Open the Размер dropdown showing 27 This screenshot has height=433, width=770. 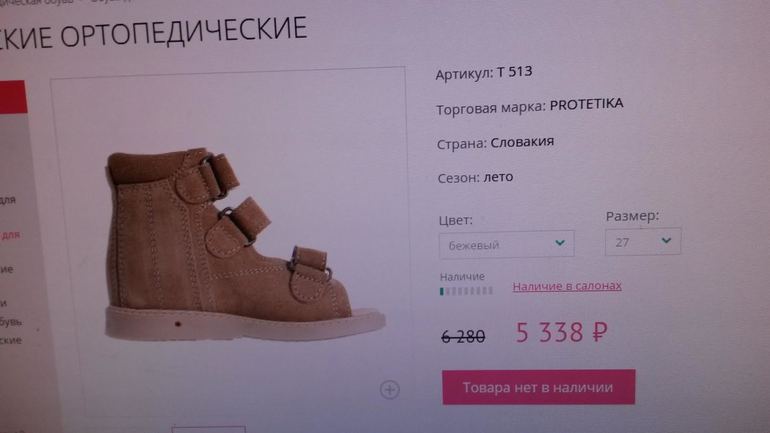pyautogui.click(x=643, y=242)
